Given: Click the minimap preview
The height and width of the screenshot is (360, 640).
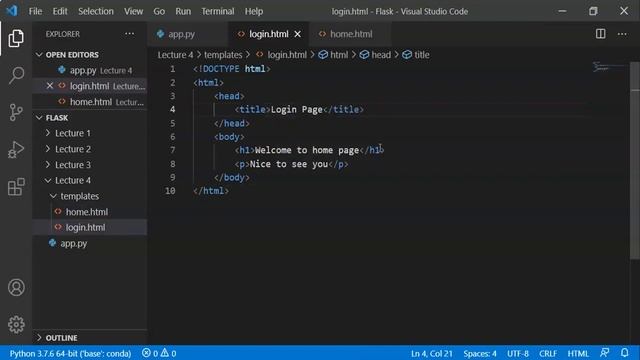Looking at the screenshot, I should click(609, 68).
